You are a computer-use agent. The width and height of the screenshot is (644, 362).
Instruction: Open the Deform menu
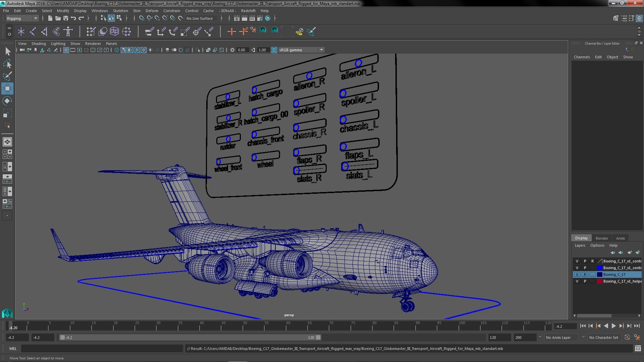(152, 11)
